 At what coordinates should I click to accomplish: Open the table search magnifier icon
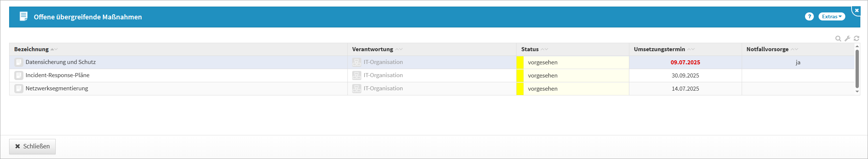pos(838,38)
